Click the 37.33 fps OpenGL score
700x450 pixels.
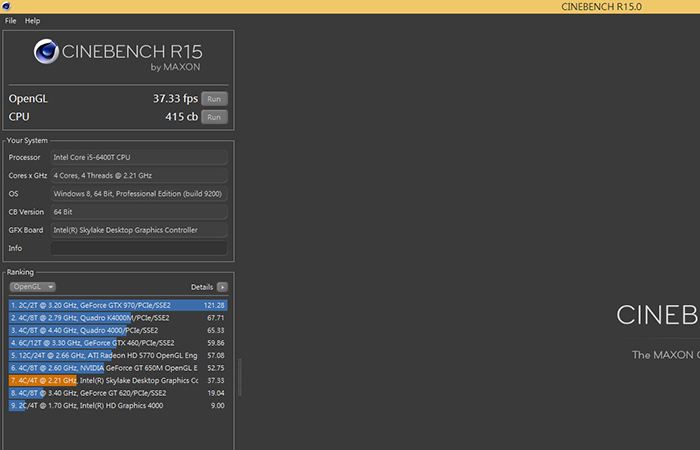[x=175, y=98]
